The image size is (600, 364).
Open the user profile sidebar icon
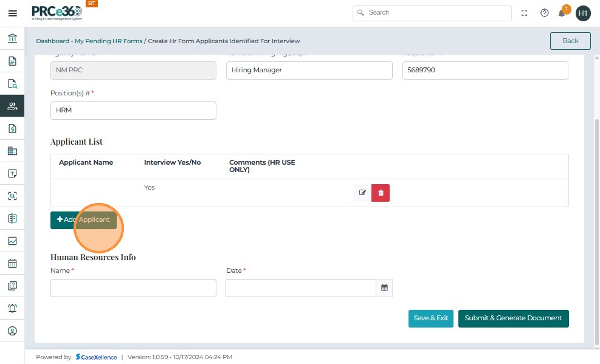(12, 331)
